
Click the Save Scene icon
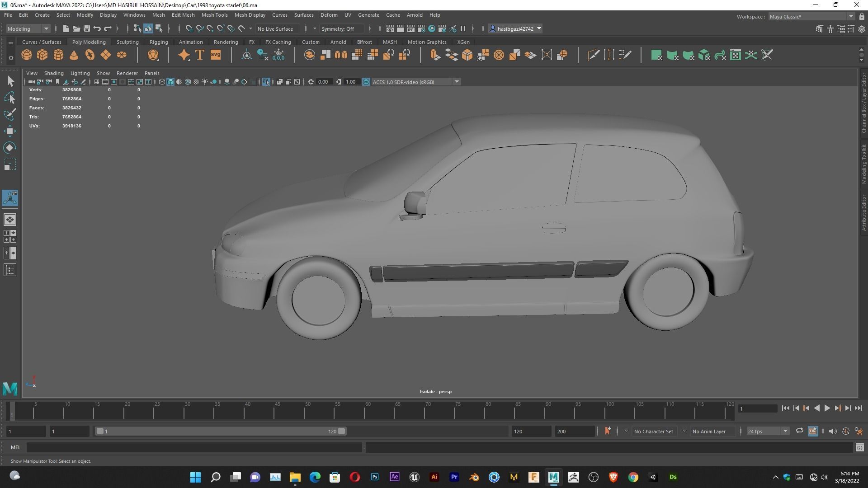tap(87, 28)
